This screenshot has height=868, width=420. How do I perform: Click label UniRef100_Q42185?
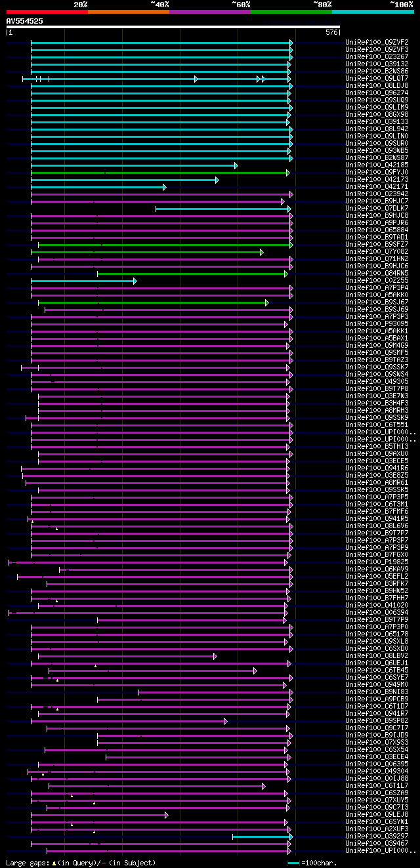pos(377,165)
